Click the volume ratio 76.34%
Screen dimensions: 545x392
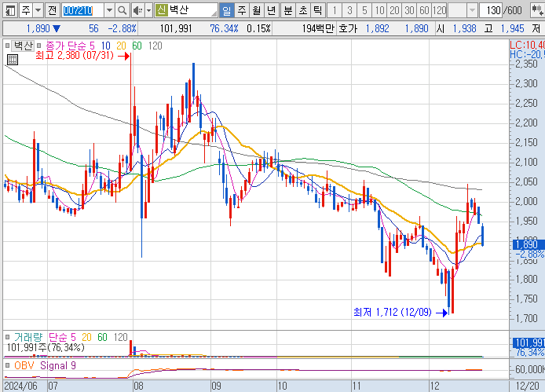pos(224,28)
